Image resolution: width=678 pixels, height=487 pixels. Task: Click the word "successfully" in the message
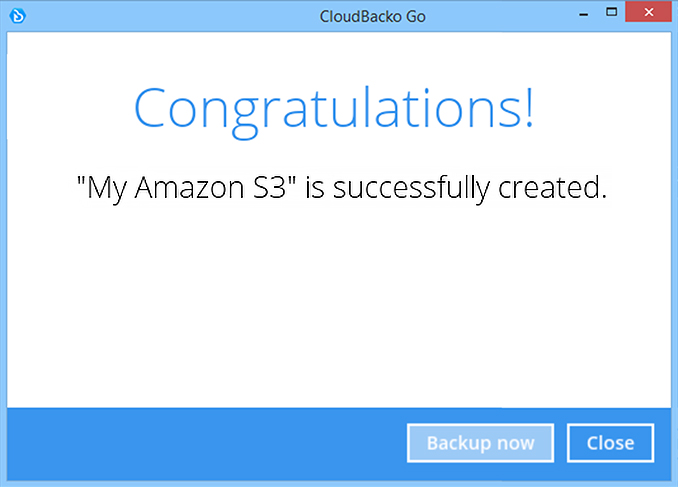coord(412,189)
